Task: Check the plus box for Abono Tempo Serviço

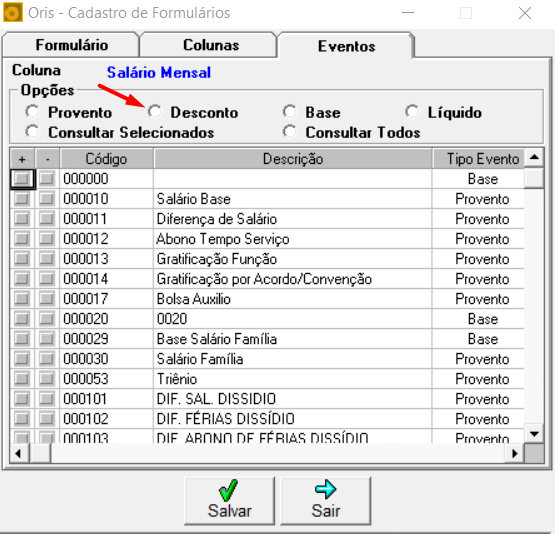Action: (22, 239)
